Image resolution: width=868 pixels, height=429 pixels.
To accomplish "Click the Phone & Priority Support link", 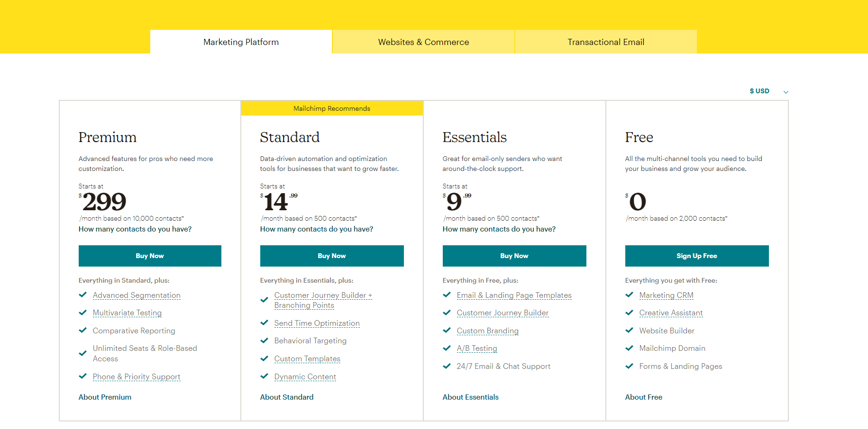I will [x=137, y=377].
